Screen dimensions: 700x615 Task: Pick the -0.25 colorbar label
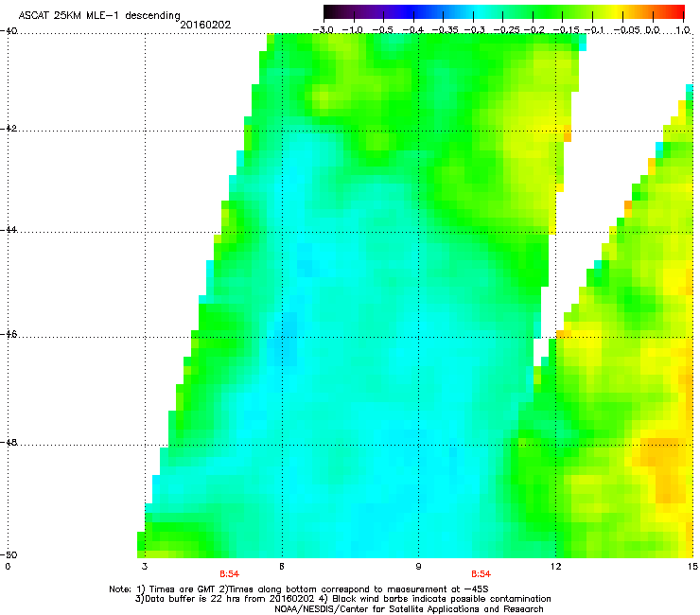507,30
